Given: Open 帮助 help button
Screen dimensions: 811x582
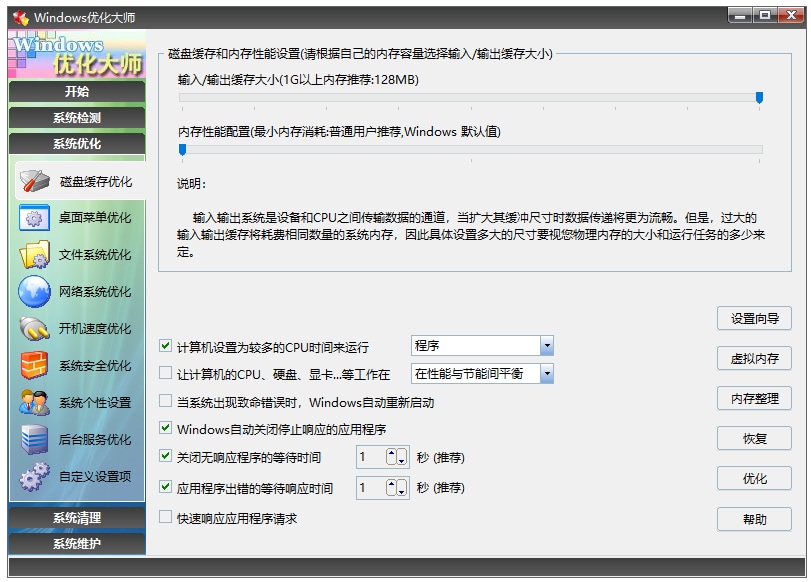Looking at the screenshot, I should (x=754, y=519).
